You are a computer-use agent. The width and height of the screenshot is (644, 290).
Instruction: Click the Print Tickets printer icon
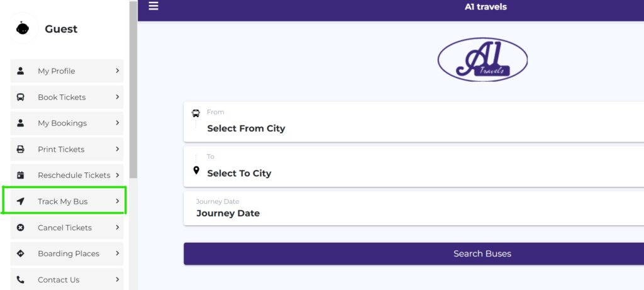(21, 149)
